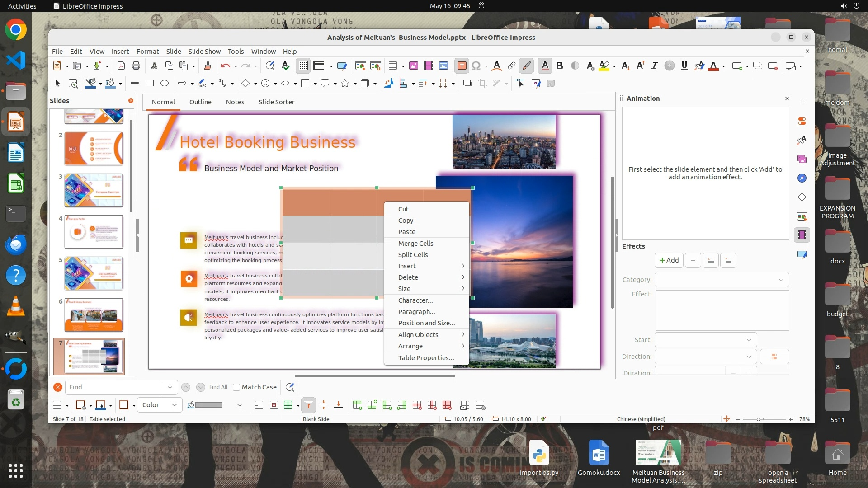Expand the animation Category dropdown
868x488 pixels.
point(722,280)
